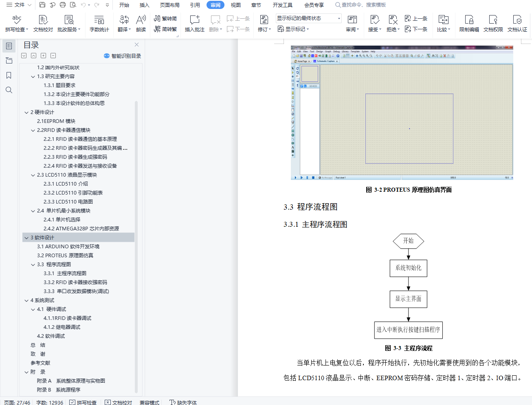532x405 pixels.
Task: Open document compare (比较)
Action: [x=443, y=23]
